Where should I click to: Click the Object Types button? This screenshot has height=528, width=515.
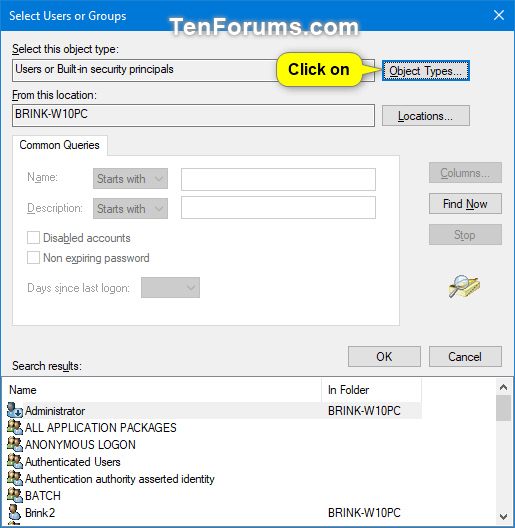click(x=426, y=71)
